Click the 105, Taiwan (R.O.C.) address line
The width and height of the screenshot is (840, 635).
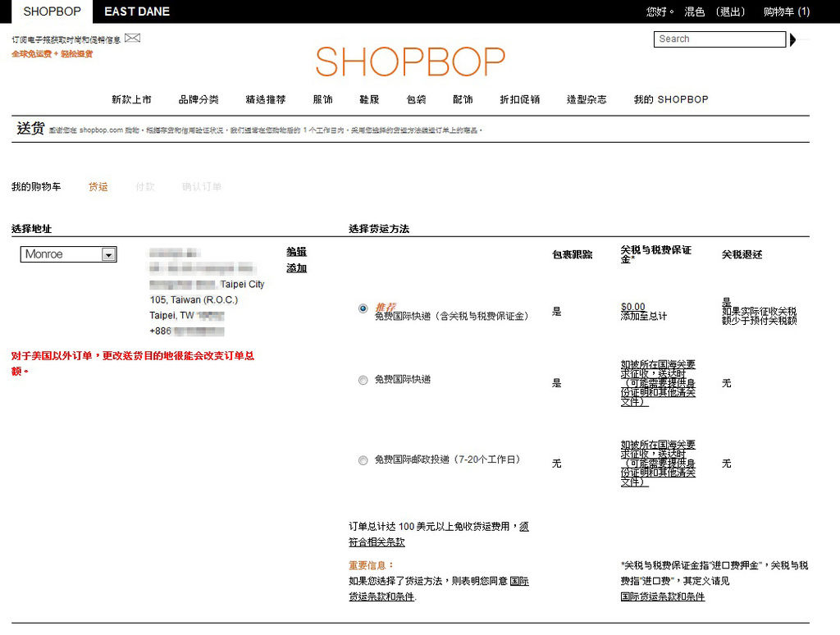194,300
